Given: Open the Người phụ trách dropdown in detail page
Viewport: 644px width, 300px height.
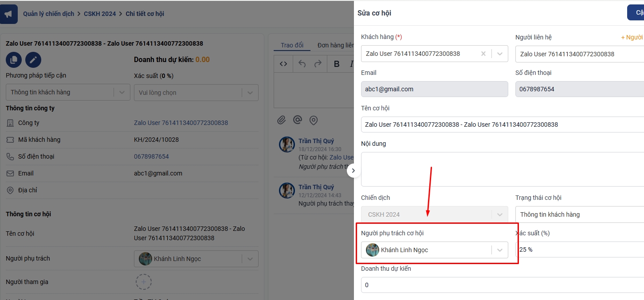Looking at the screenshot, I should [196, 259].
